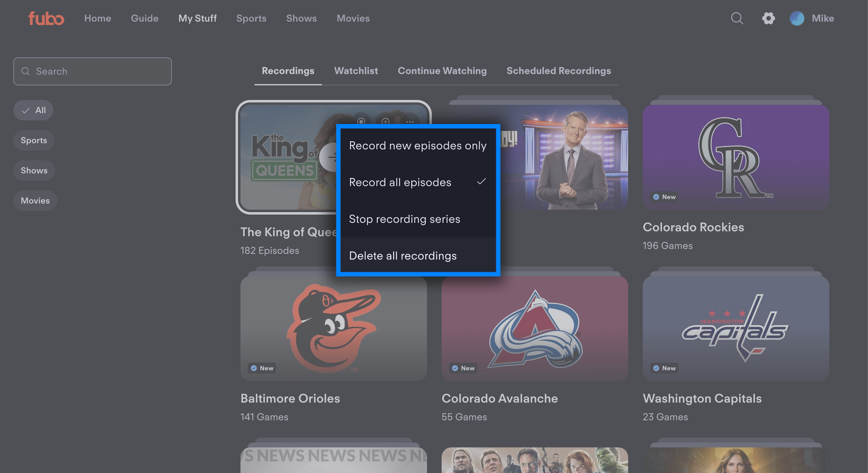Select Record new episodes only
The width and height of the screenshot is (868, 473).
418,146
